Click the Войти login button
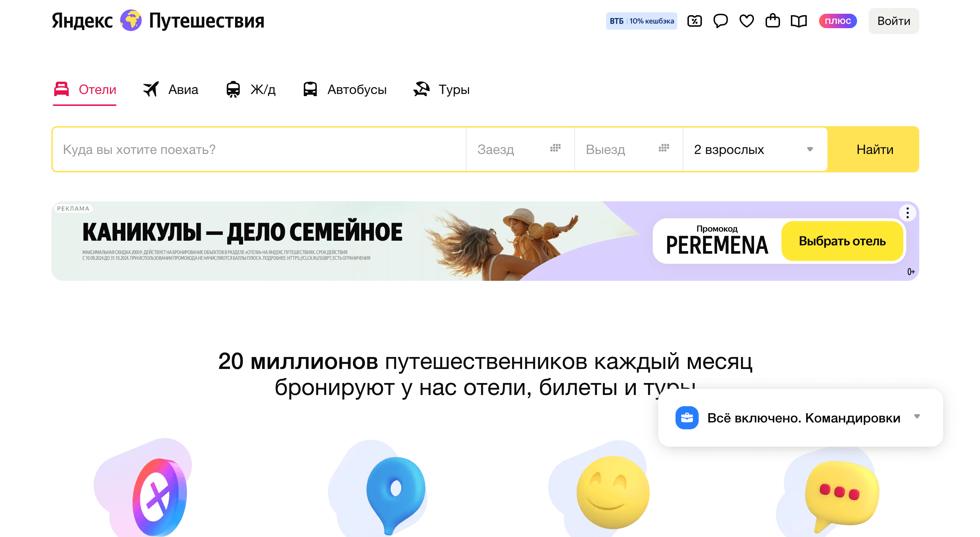980x537 pixels. click(x=894, y=21)
